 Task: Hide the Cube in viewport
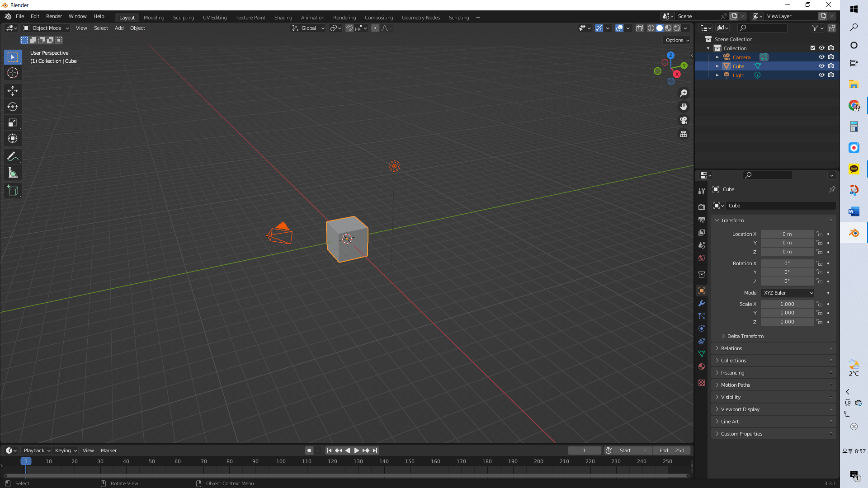tap(821, 66)
